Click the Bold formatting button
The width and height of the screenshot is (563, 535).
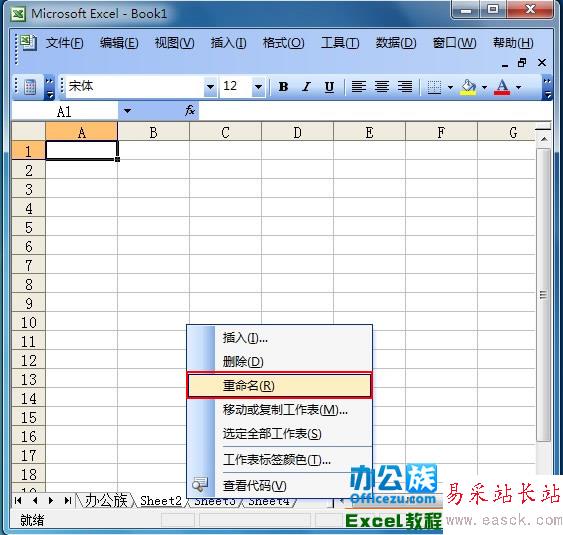[283, 87]
